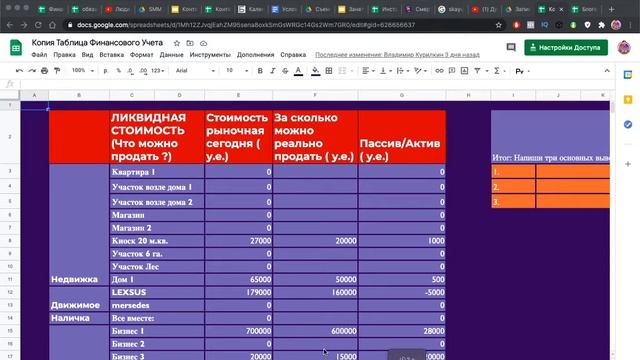The image size is (640, 360).
Task: Bookmark page with browser star icon
Action: click(x=498, y=25)
